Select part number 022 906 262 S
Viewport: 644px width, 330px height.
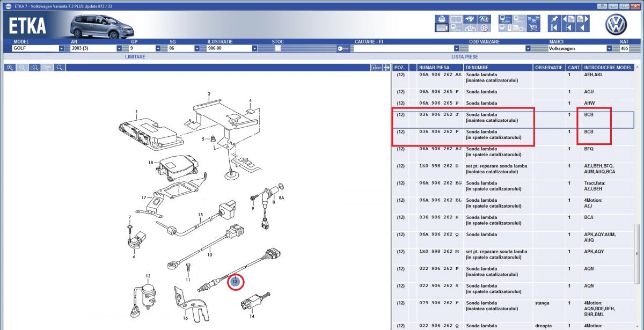pyautogui.click(x=440, y=287)
